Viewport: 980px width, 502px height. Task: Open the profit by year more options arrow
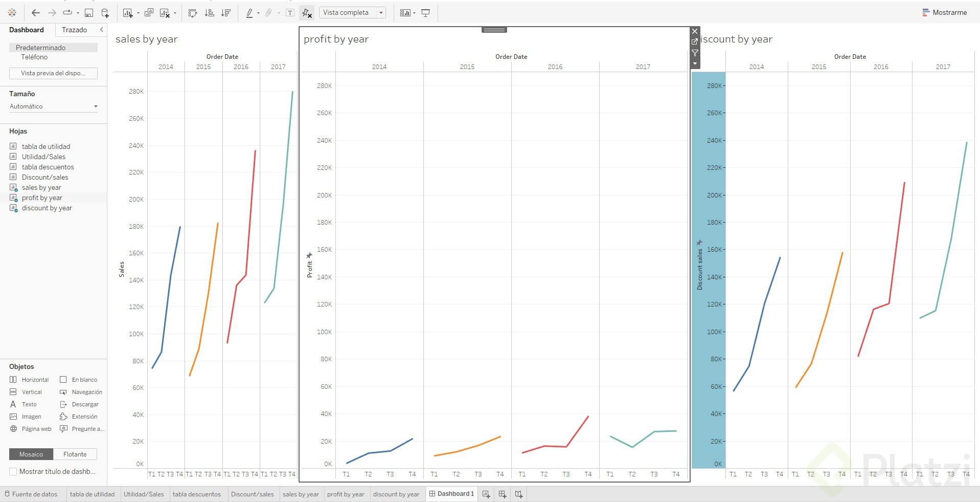(695, 63)
